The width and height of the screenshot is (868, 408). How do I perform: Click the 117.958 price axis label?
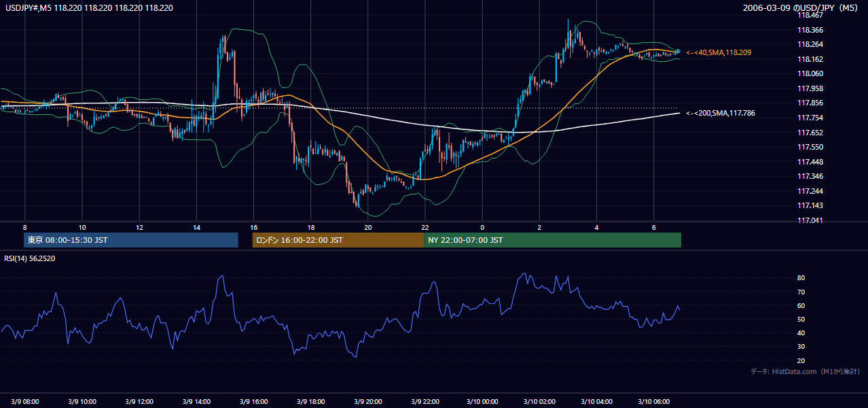click(x=810, y=88)
